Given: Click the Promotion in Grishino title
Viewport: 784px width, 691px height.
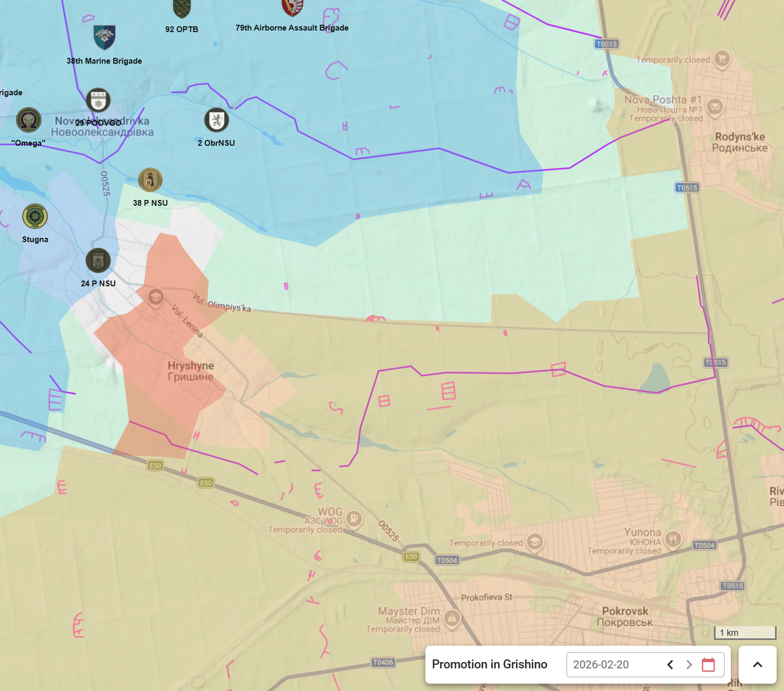Looking at the screenshot, I should tap(490, 664).
